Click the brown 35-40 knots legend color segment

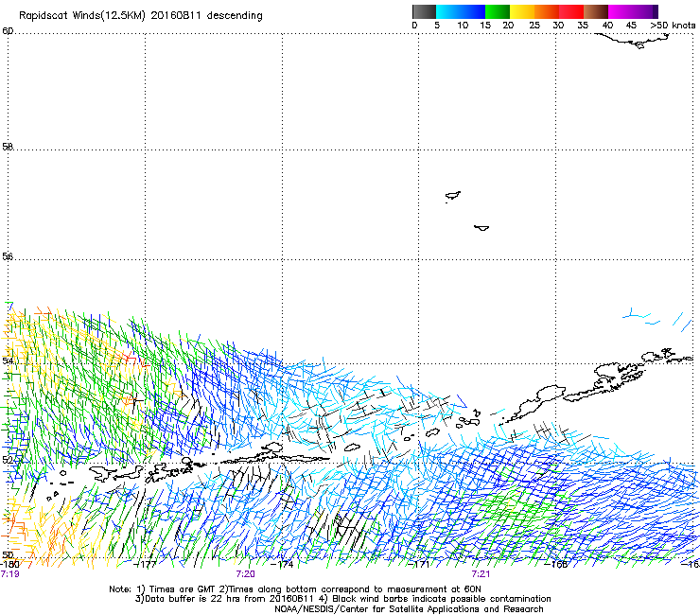(x=596, y=11)
